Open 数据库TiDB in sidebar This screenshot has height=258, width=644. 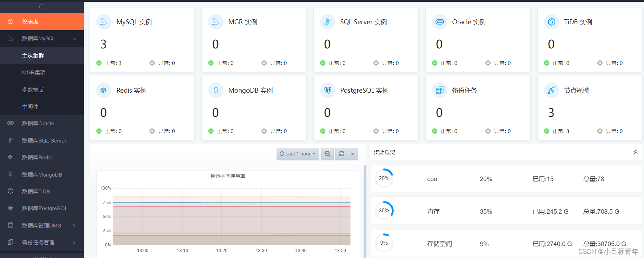(x=42, y=191)
